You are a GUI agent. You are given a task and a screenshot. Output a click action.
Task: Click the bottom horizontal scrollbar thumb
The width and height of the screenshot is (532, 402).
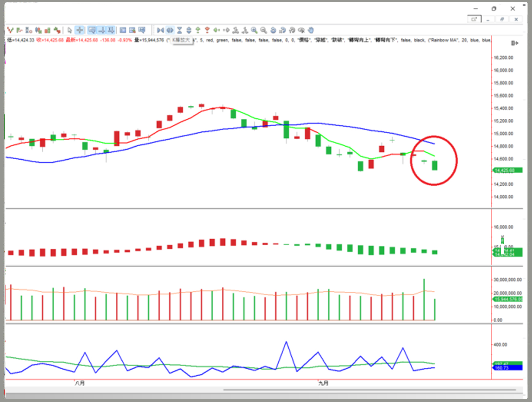coord(369,390)
